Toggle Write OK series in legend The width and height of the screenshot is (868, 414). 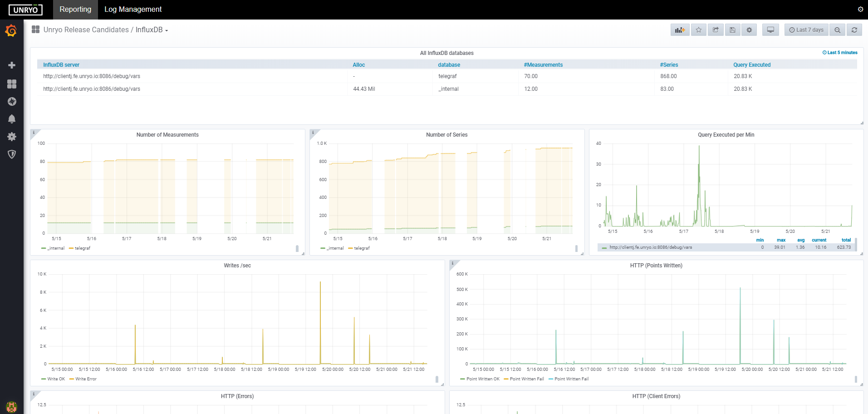click(x=56, y=379)
